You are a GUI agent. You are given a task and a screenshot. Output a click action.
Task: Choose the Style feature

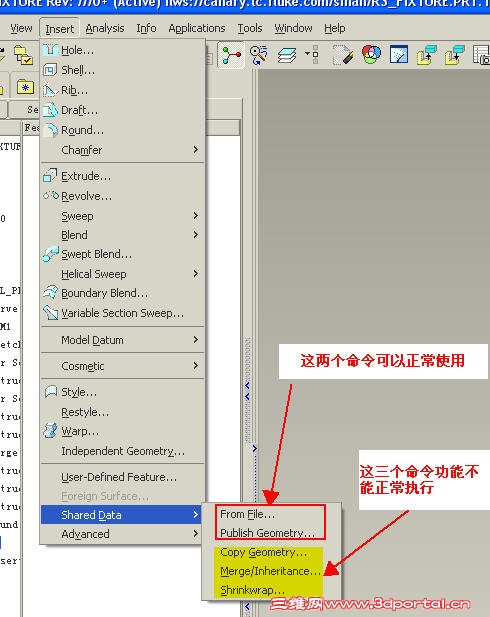[x=123, y=392]
